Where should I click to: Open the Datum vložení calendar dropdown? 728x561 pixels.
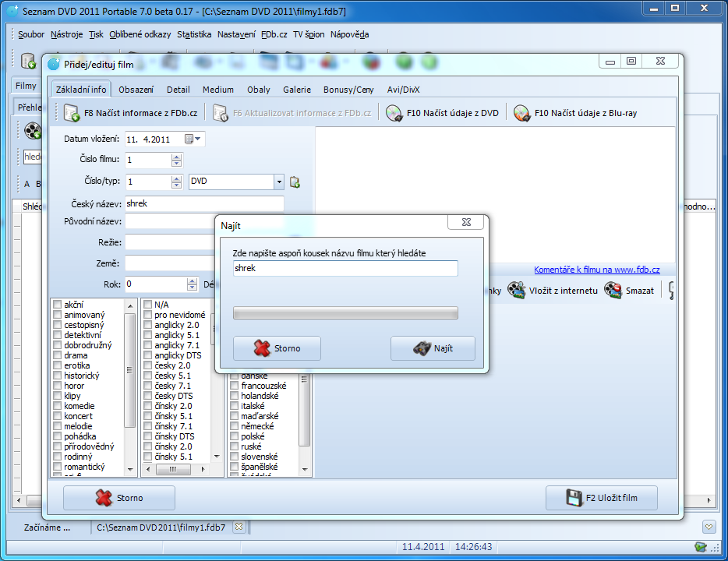[x=193, y=139]
